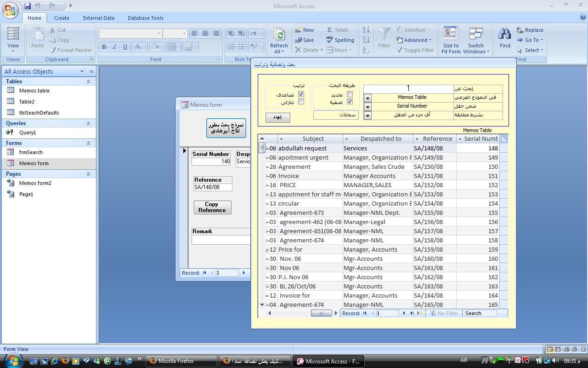Click the Remark text field in Memos form
588x368 pixels.
(x=221, y=240)
